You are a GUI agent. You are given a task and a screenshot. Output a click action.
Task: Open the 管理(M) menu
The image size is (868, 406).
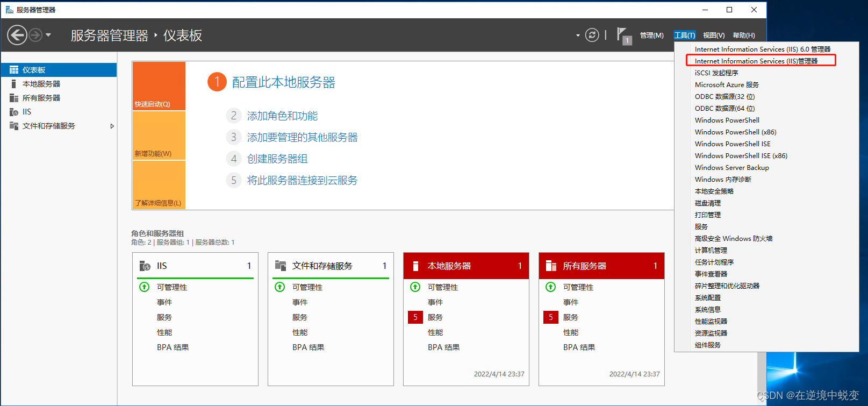tap(651, 35)
